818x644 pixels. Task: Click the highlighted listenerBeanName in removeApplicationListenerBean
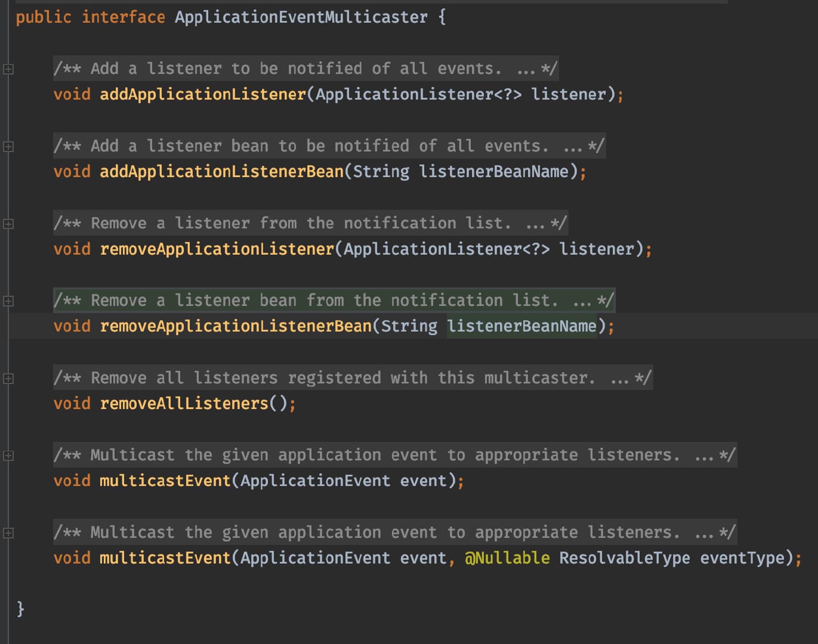pos(521,326)
